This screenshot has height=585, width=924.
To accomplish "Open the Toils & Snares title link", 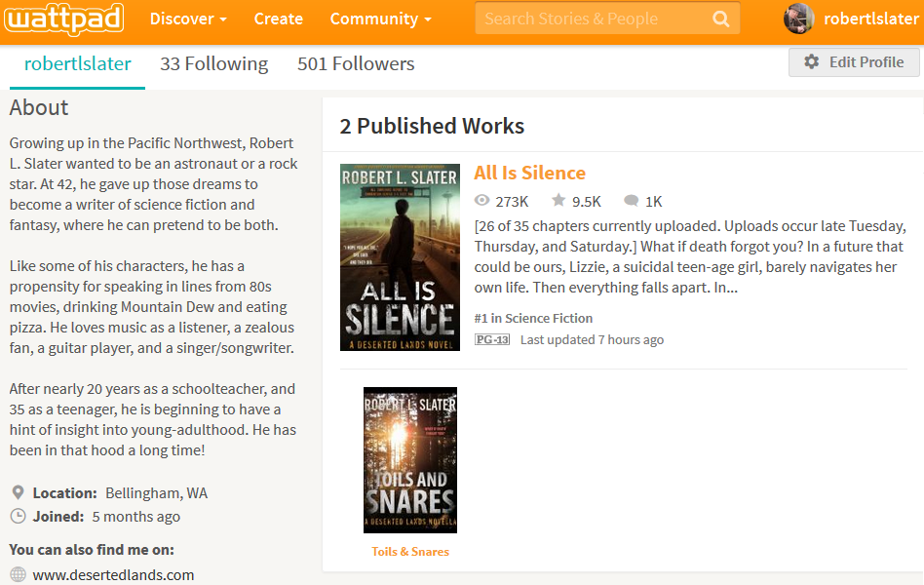I will pos(410,552).
